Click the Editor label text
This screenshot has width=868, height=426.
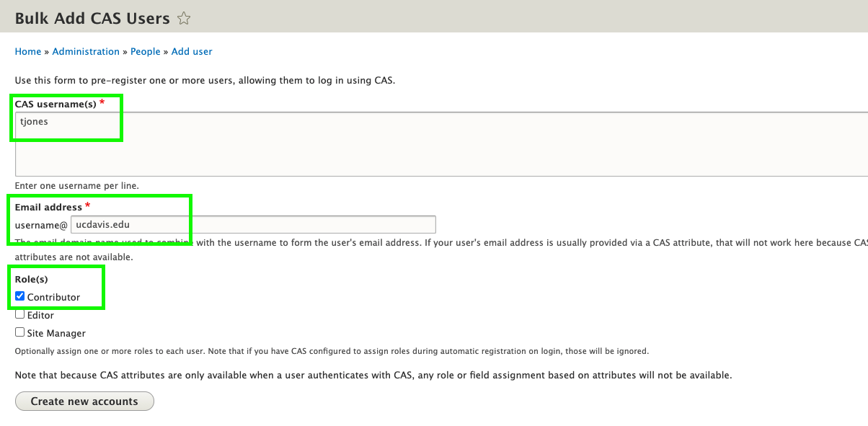pyautogui.click(x=40, y=315)
